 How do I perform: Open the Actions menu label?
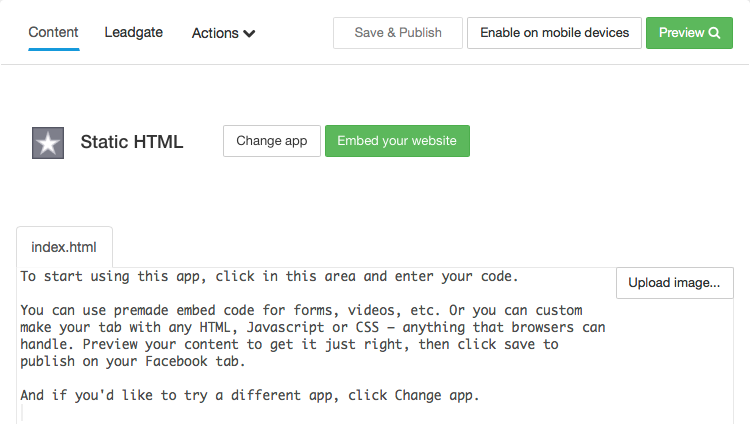(x=215, y=33)
